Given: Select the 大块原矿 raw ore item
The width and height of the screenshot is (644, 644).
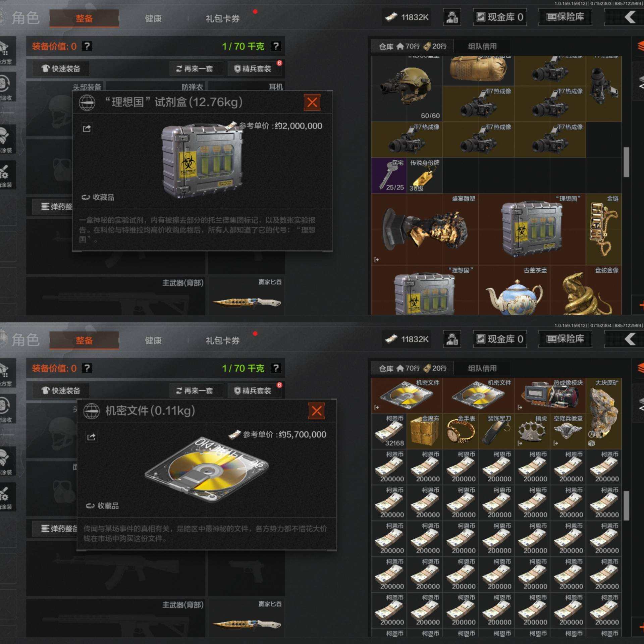Looking at the screenshot, I should (604, 414).
